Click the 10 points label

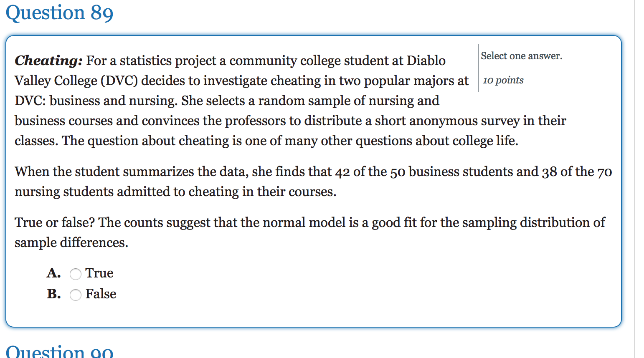[503, 80]
